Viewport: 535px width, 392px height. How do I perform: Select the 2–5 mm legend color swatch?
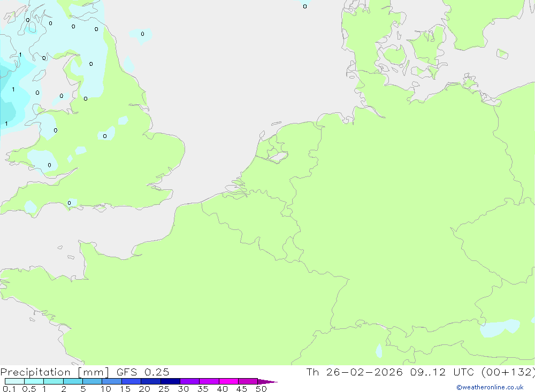(73, 381)
